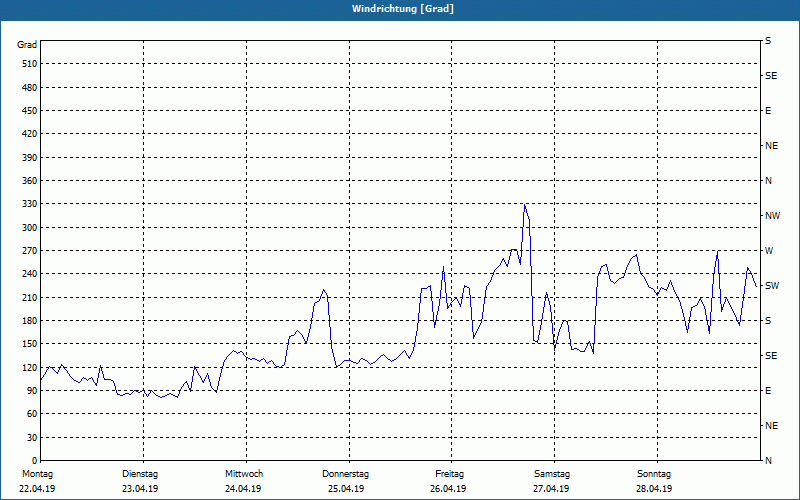The height and width of the screenshot is (500, 800).
Task: Click the Montag day label
Action: 37,474
